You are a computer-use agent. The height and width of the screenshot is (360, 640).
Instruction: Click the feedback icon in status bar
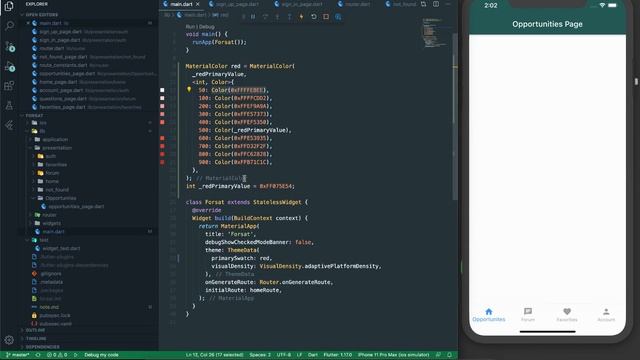pos(438,355)
